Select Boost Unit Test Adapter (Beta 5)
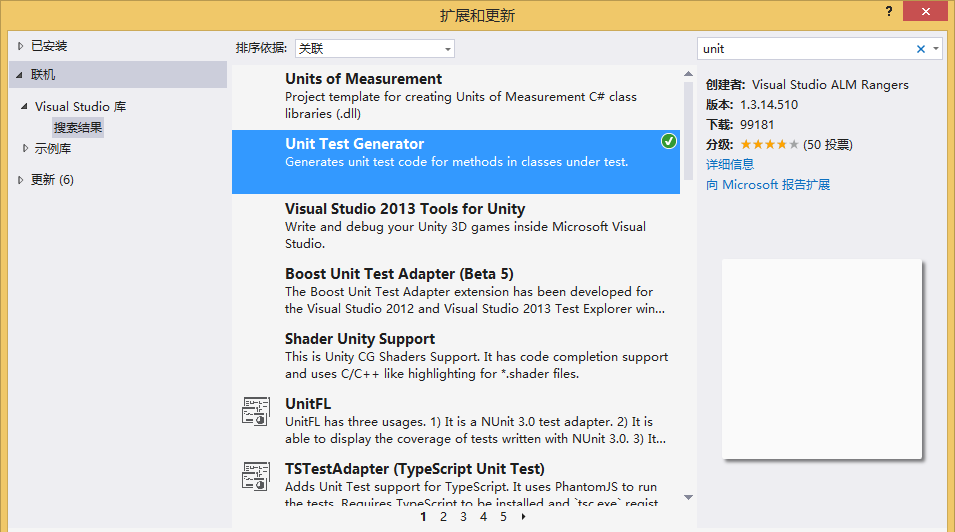This screenshot has width=955, height=532. pos(456,291)
